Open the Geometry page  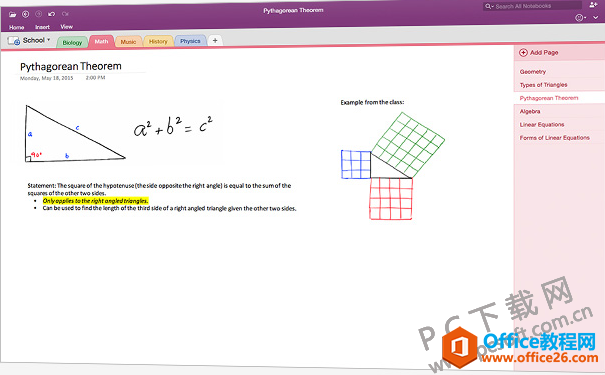pyautogui.click(x=533, y=72)
